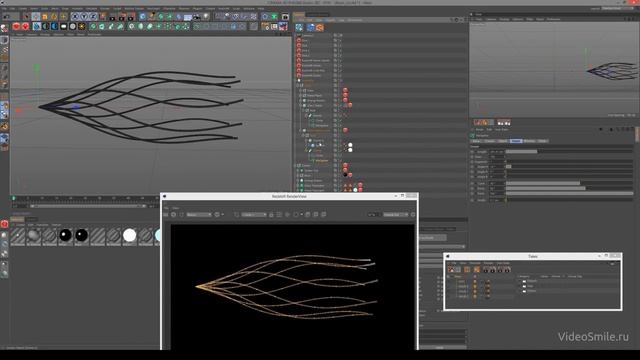Click the orange icon in Object Manager toolbar

coord(320,27)
